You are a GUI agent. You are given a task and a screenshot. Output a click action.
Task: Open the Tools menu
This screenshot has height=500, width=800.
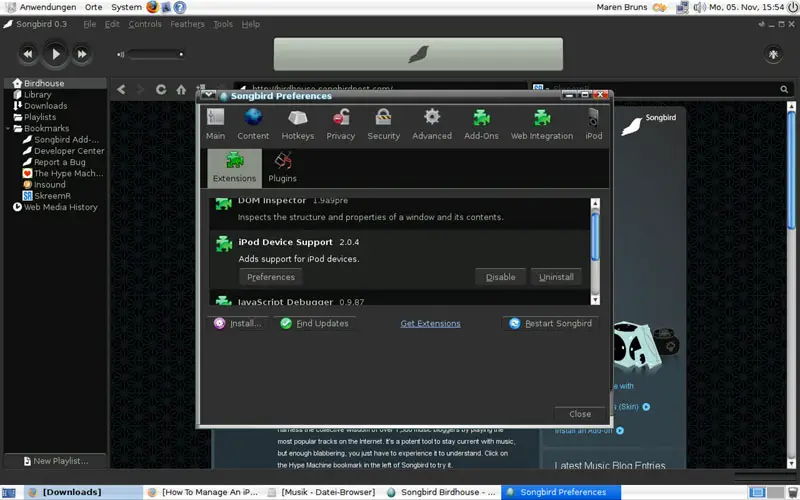tap(223, 24)
